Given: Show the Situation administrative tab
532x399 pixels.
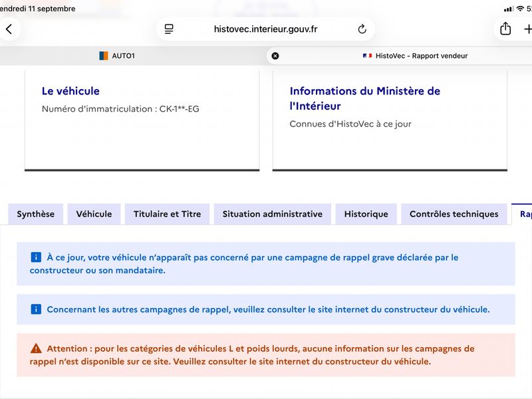Looking at the screenshot, I should coord(273,214).
